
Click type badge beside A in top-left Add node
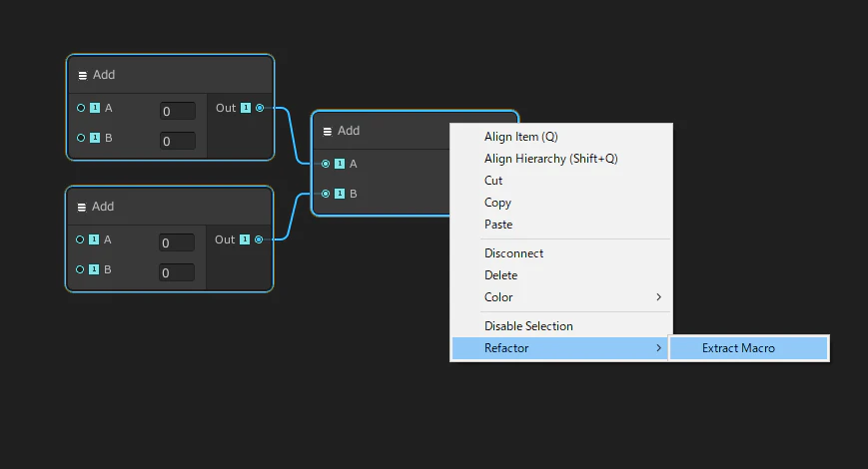95,108
